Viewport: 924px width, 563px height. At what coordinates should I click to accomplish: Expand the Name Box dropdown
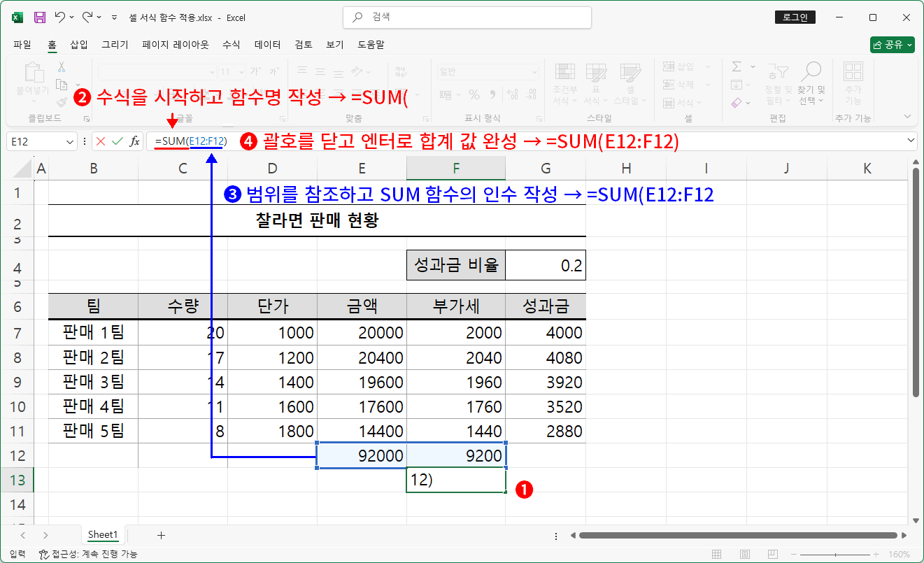click(x=70, y=141)
